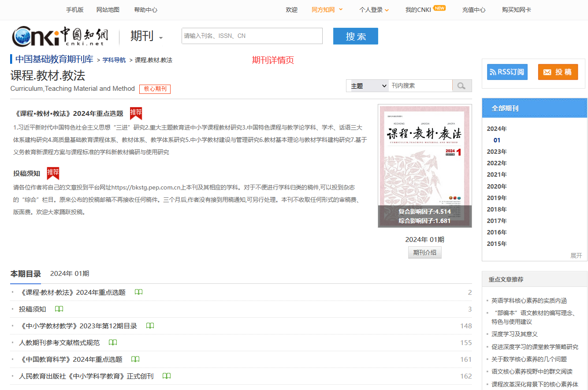588x390 pixels.
Task: Click the 2024年 01期 label under cover
Action: pyautogui.click(x=425, y=239)
